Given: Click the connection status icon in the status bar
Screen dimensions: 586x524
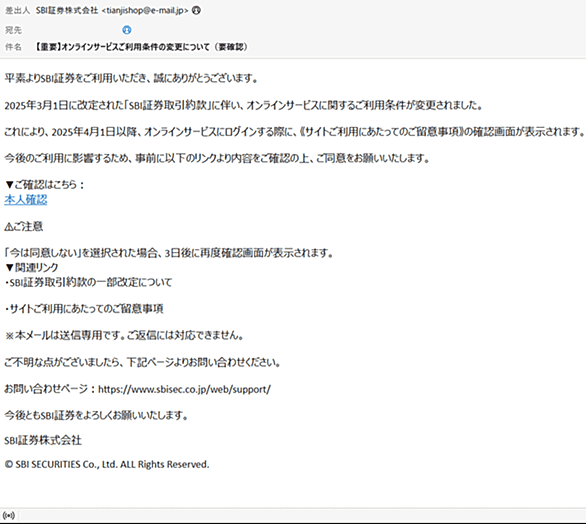Looking at the screenshot, I should pyautogui.click(x=9, y=515).
